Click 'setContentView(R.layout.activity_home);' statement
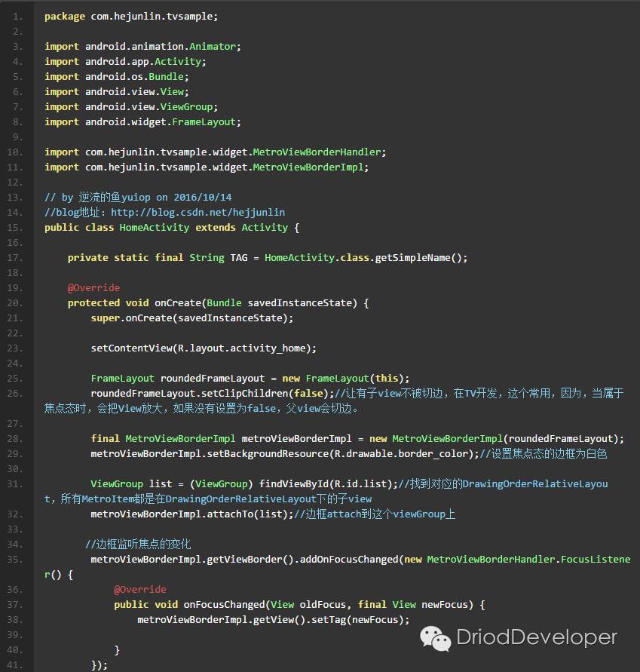640x672 pixels. pos(204,348)
